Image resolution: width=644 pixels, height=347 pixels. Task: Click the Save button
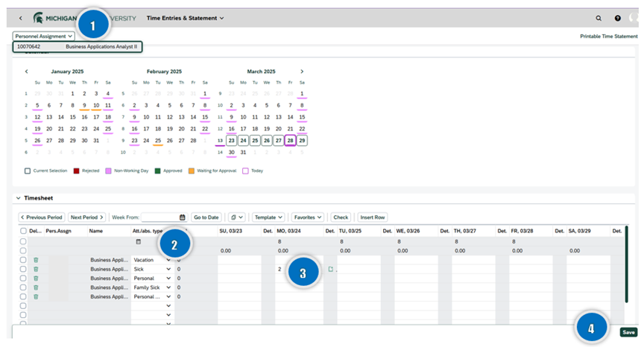click(x=628, y=332)
